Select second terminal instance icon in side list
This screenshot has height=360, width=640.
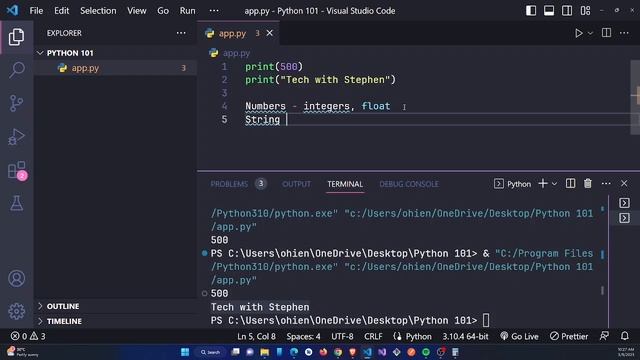[x=624, y=218]
